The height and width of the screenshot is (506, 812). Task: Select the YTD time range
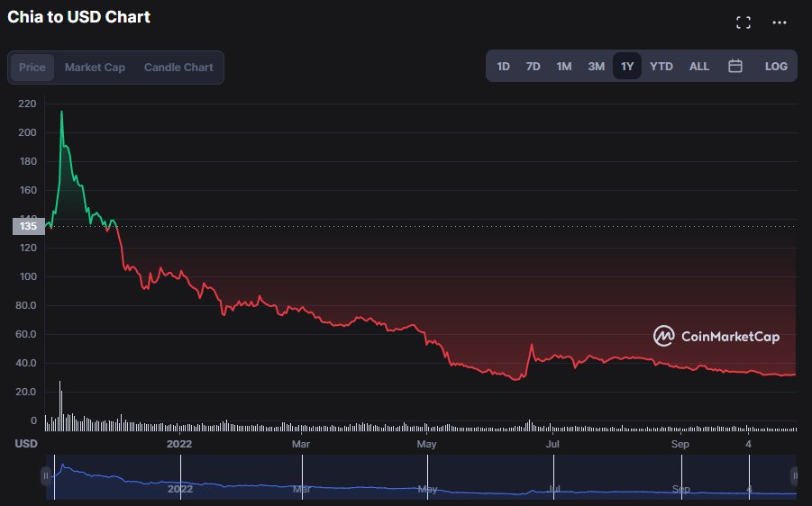point(661,67)
